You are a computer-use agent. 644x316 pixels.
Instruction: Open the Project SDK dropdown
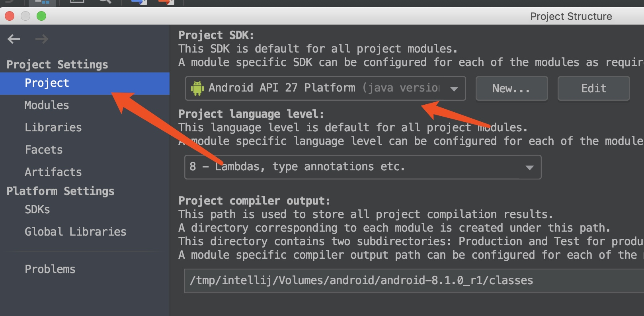coord(325,88)
